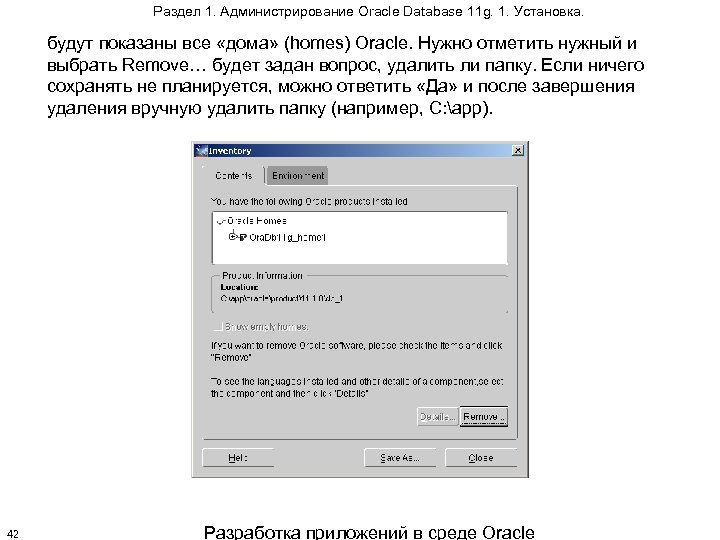Open the Environment tab

tap(298, 176)
